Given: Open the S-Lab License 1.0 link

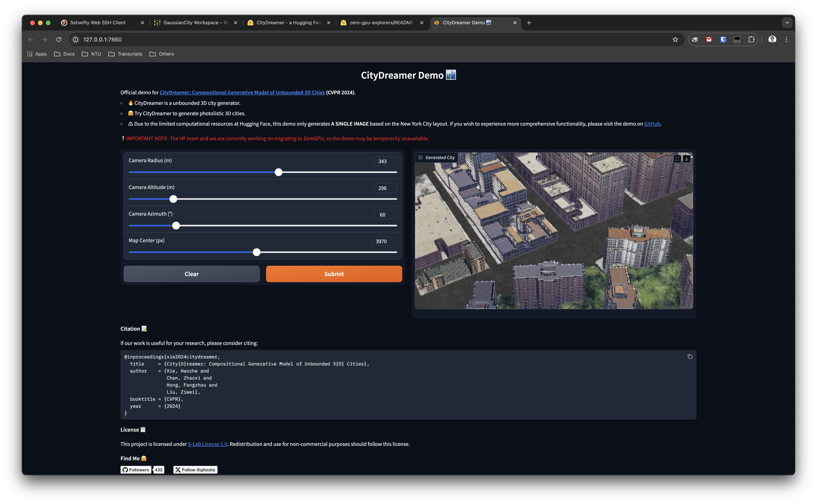Looking at the screenshot, I should 207,444.
